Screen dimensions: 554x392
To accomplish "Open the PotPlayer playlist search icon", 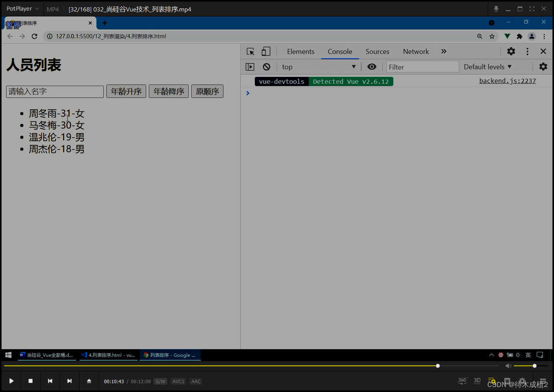I will click(x=492, y=381).
